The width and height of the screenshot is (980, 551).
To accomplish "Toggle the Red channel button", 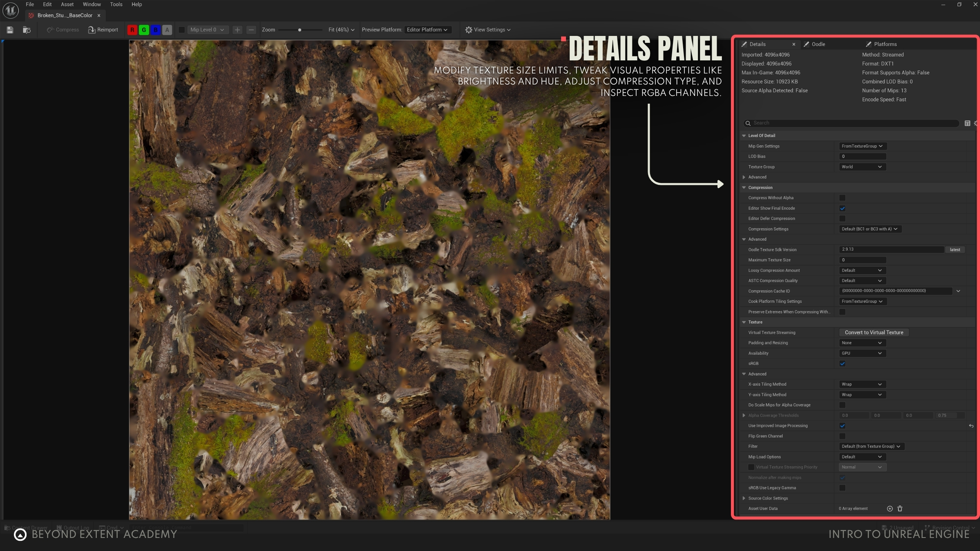I will coord(132,30).
